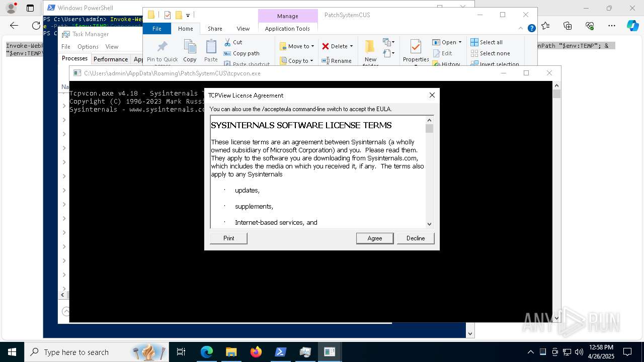
Task: Close the TCPView License Agreement dialog
Action: (x=432, y=95)
